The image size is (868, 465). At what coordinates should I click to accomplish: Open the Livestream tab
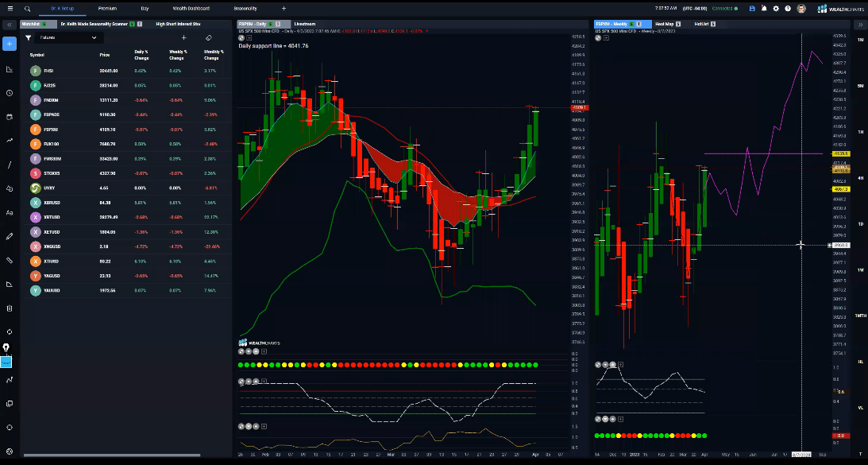(304, 25)
